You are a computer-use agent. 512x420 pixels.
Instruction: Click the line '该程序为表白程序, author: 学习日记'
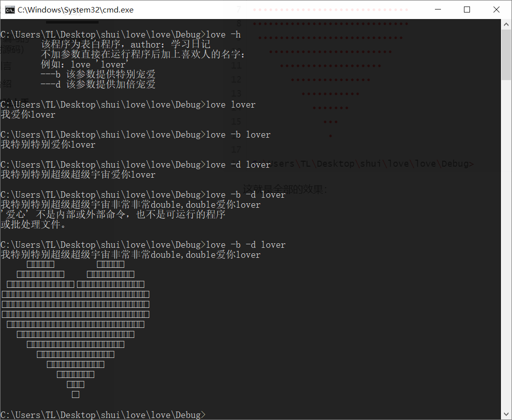coord(126,45)
